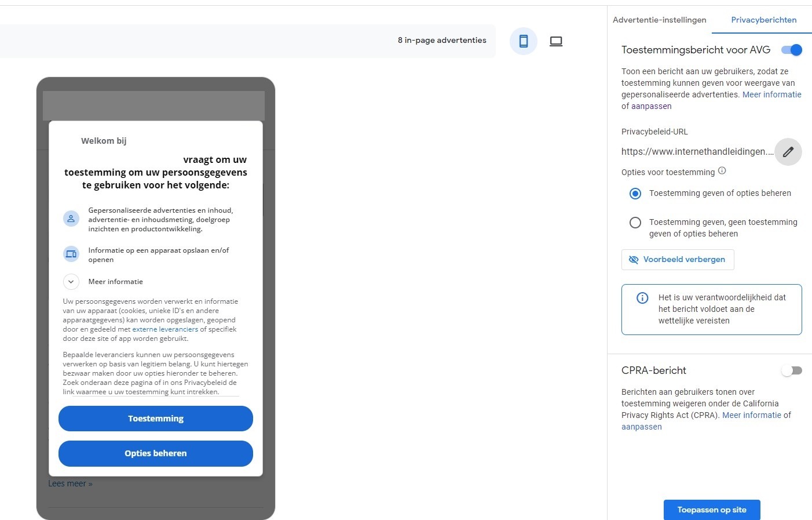Open the externe leveranciers link
The width and height of the screenshot is (812, 520).
[x=165, y=329]
